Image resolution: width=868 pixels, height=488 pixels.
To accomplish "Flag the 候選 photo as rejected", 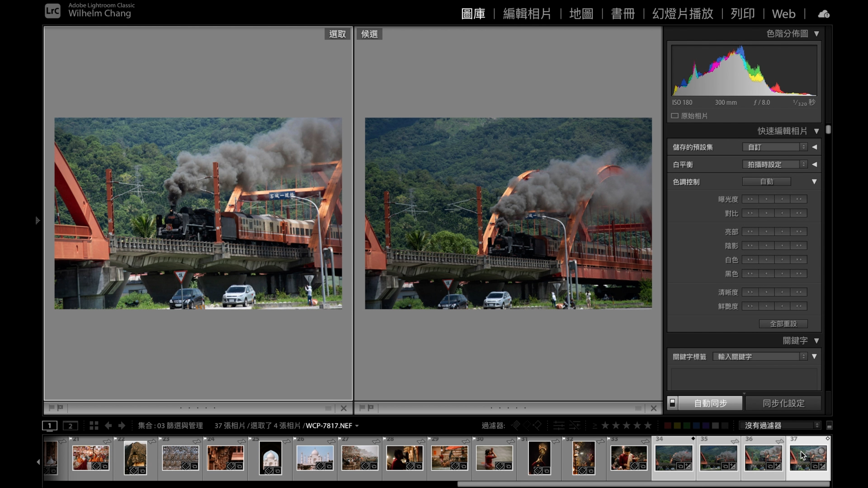I will click(x=371, y=408).
